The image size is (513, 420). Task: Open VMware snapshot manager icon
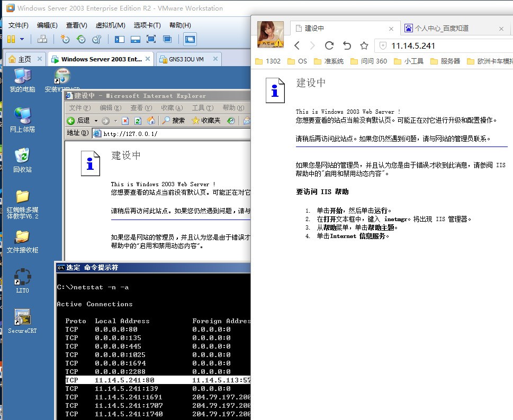(97, 39)
